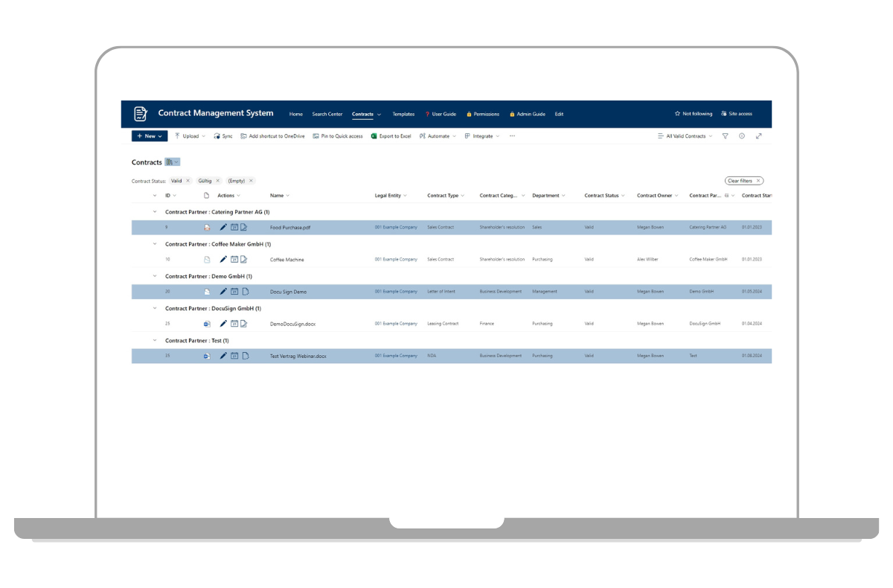Open document-sign action for Coffee Machine row
The image size is (893, 588).
click(x=243, y=259)
